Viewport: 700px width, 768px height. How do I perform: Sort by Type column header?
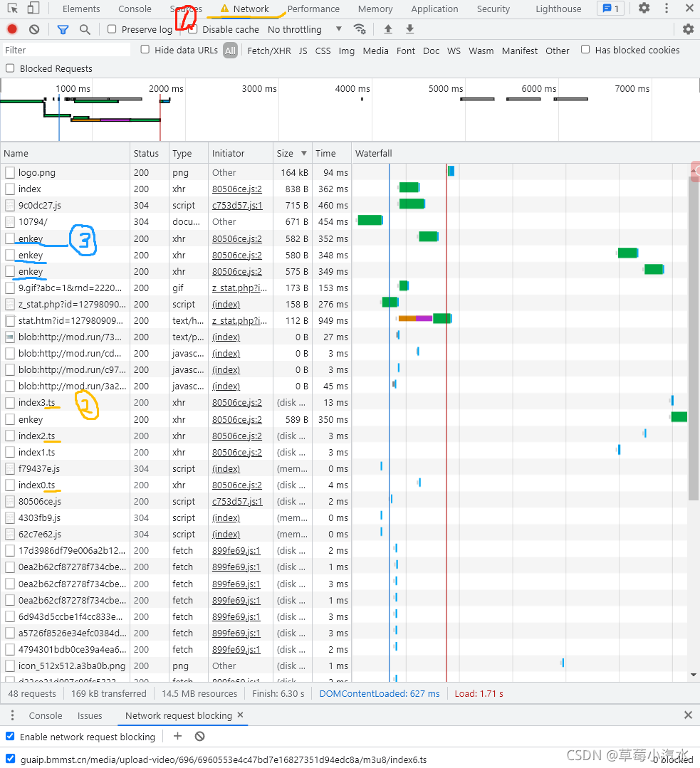tap(189, 153)
